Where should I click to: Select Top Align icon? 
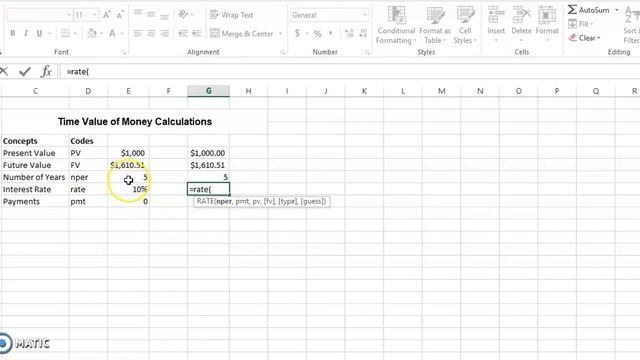coord(138,14)
